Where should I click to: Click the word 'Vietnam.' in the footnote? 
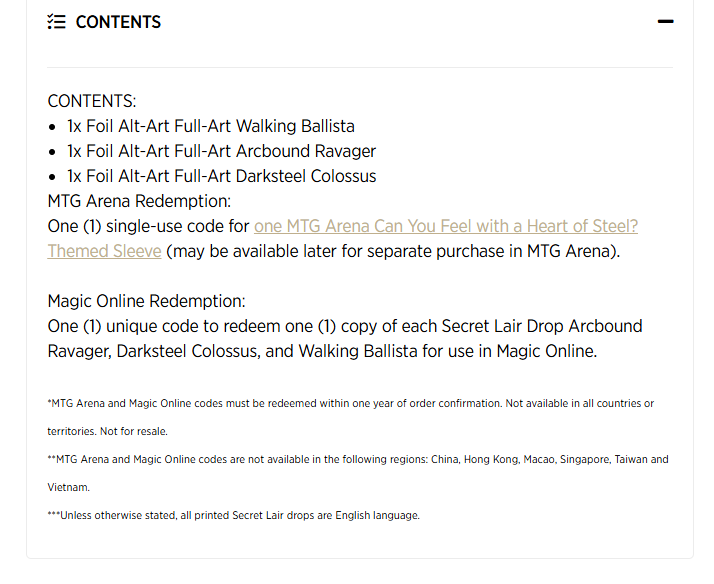(x=69, y=488)
